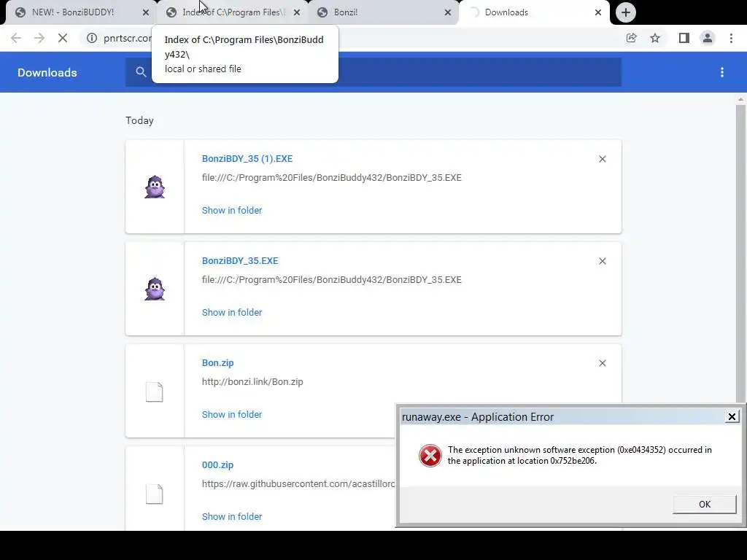Image resolution: width=747 pixels, height=560 pixels.
Task: Click file icon for 000.zip
Action: [155, 494]
